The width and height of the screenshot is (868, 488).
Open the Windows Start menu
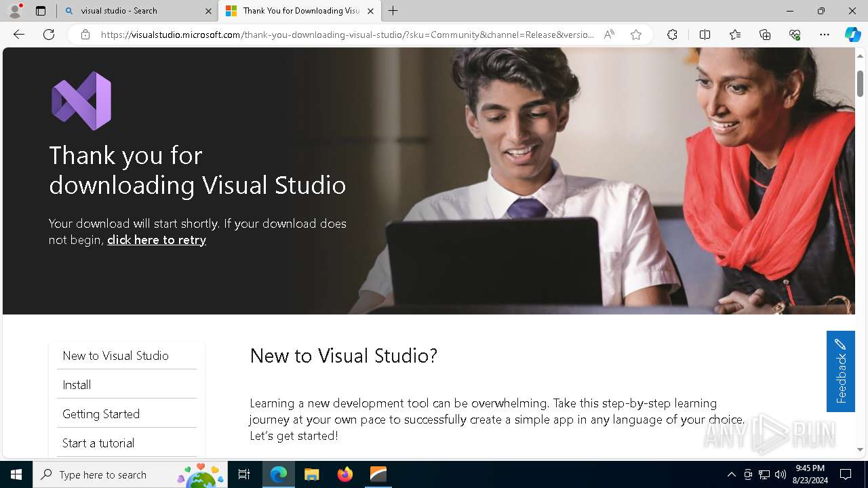(16, 474)
